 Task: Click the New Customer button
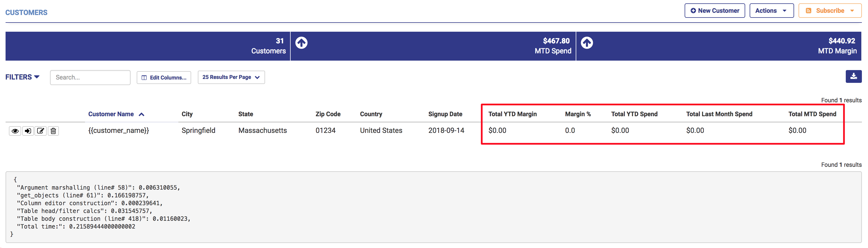pos(714,11)
